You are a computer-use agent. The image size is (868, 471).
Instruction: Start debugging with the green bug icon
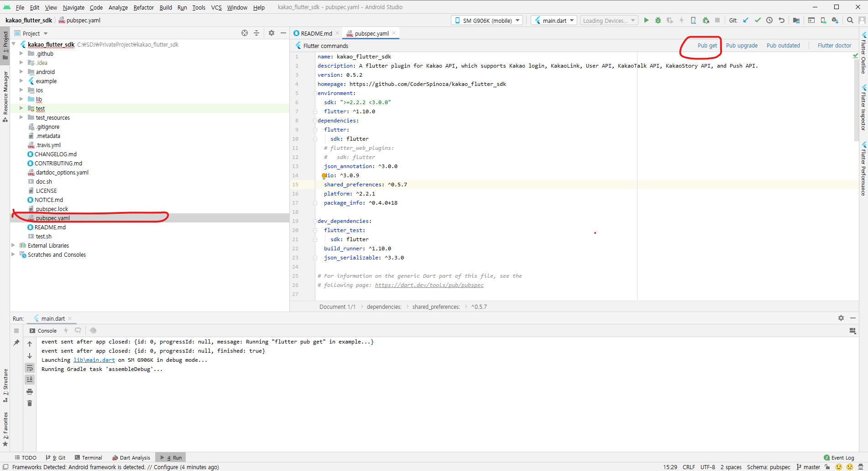coord(658,20)
